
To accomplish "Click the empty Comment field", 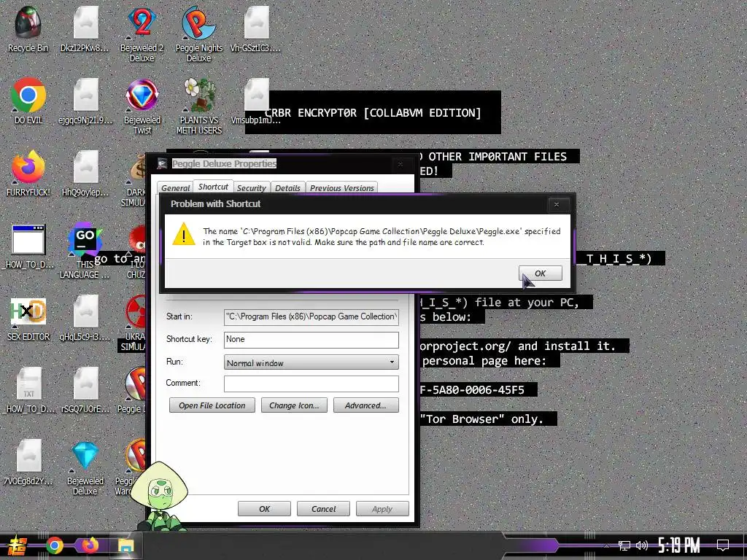I will point(311,384).
